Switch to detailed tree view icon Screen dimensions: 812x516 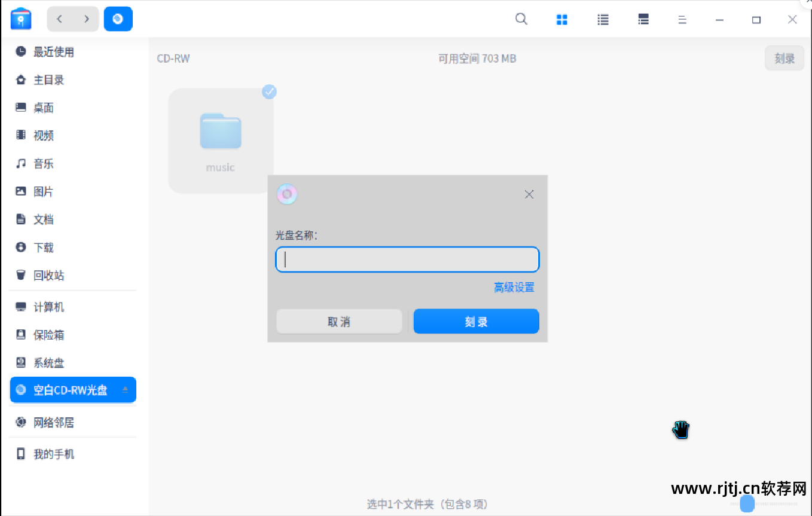(643, 20)
